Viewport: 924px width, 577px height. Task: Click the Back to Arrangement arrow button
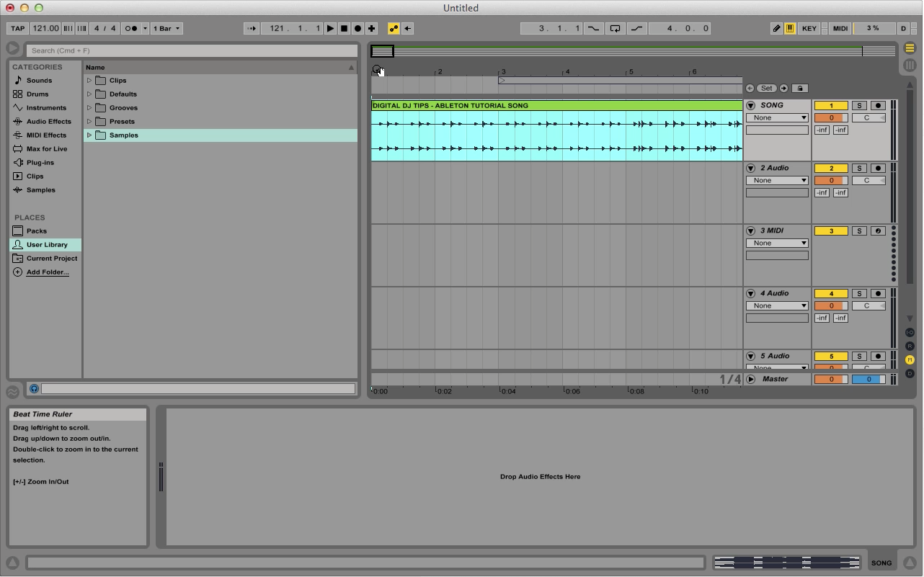408,29
